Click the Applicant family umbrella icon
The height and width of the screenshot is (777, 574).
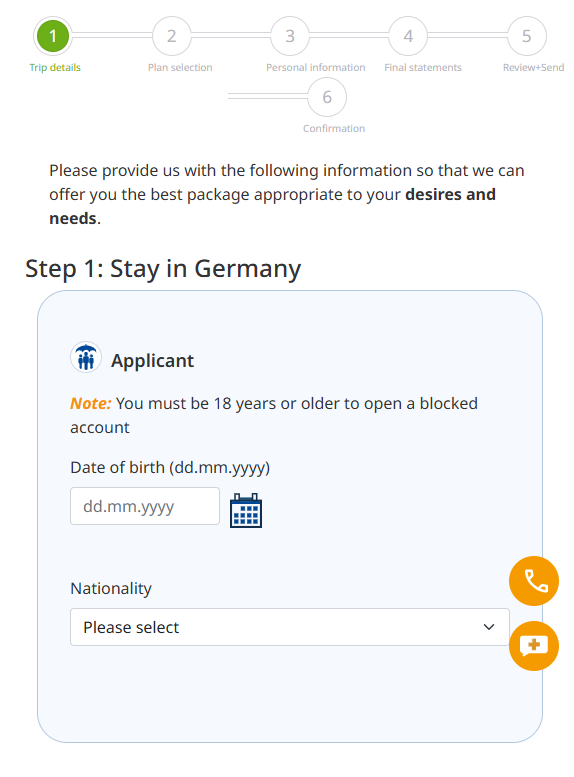86,357
